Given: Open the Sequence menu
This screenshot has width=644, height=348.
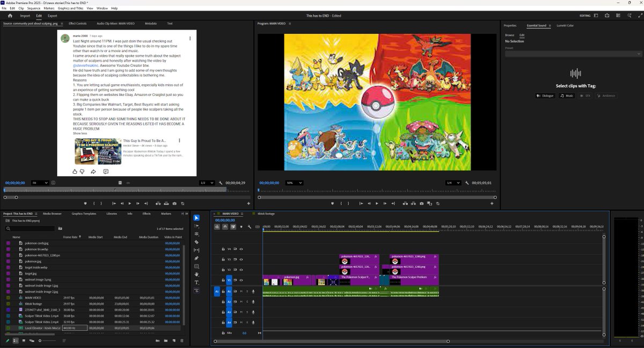Looking at the screenshot, I should tap(33, 9).
